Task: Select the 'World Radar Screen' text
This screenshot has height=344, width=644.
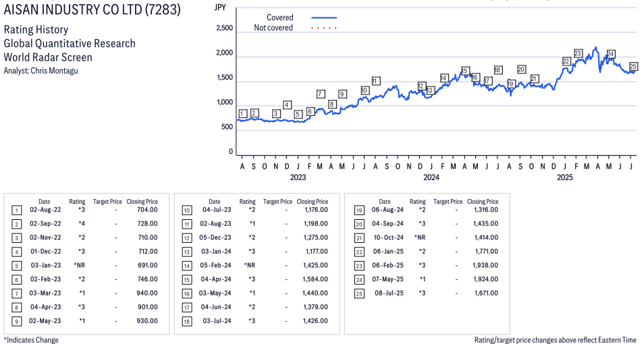Action: (48, 57)
